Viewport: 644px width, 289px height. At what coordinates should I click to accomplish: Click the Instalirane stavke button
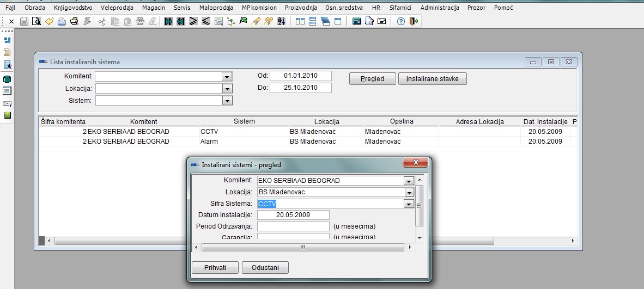(432, 79)
